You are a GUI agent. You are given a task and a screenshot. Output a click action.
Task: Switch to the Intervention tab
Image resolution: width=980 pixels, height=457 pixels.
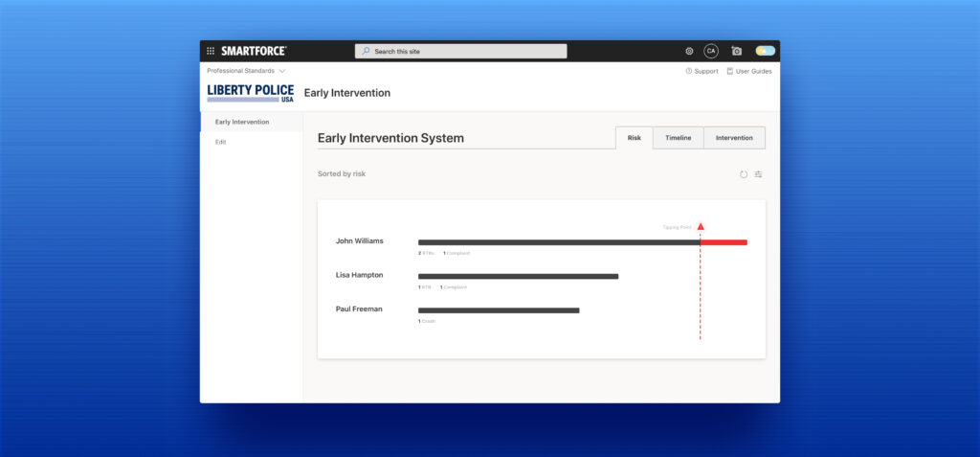(734, 138)
